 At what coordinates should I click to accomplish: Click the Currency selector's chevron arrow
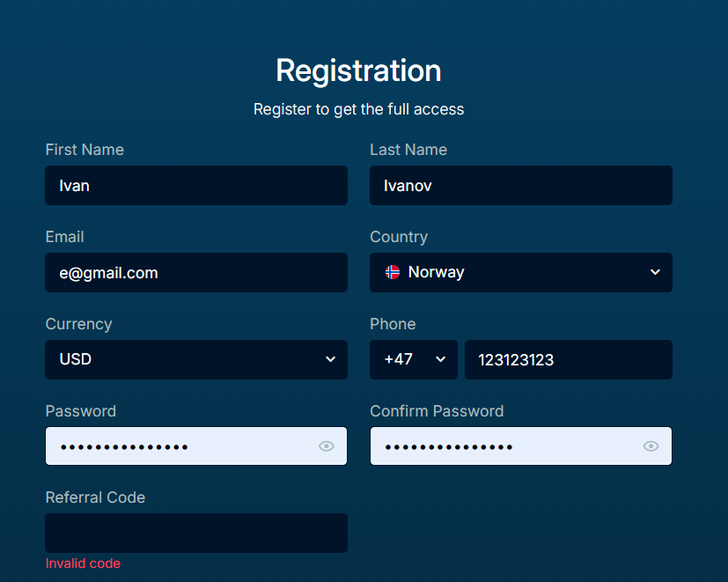[330, 359]
